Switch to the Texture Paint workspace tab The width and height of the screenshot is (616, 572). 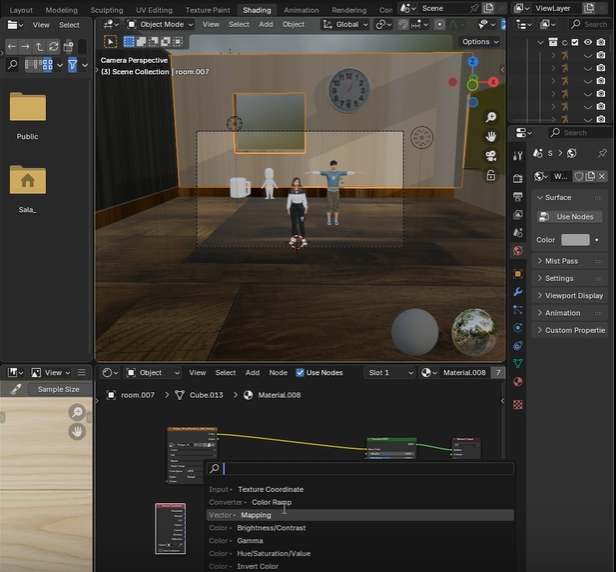pos(207,10)
